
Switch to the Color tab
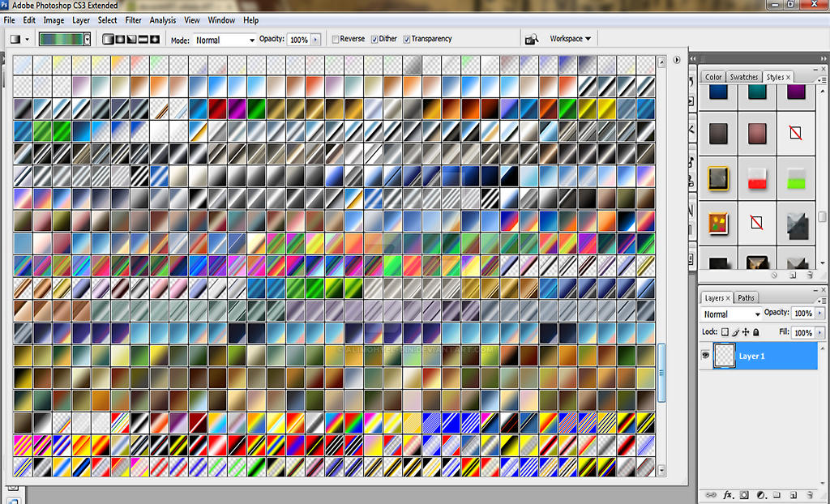713,77
